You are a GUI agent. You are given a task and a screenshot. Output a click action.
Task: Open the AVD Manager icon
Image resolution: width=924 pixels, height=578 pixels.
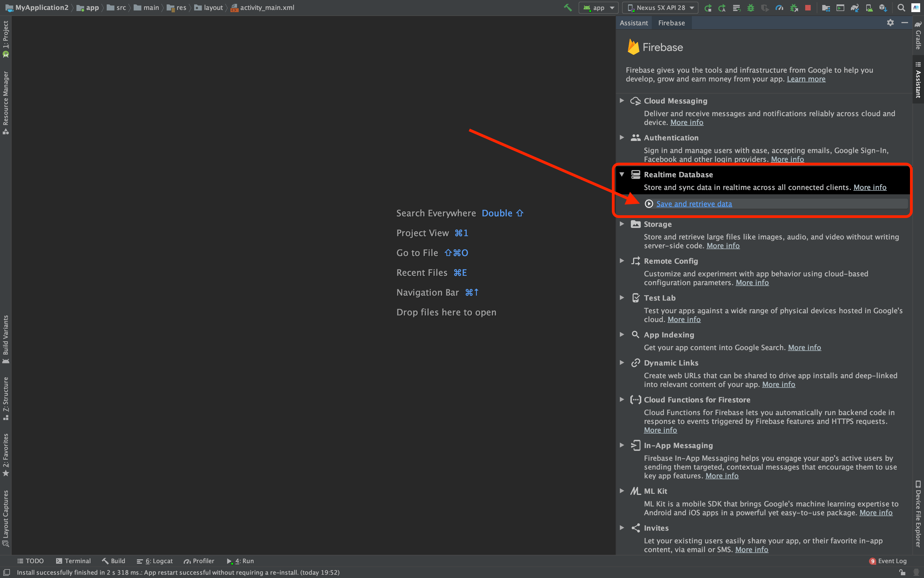tap(869, 8)
